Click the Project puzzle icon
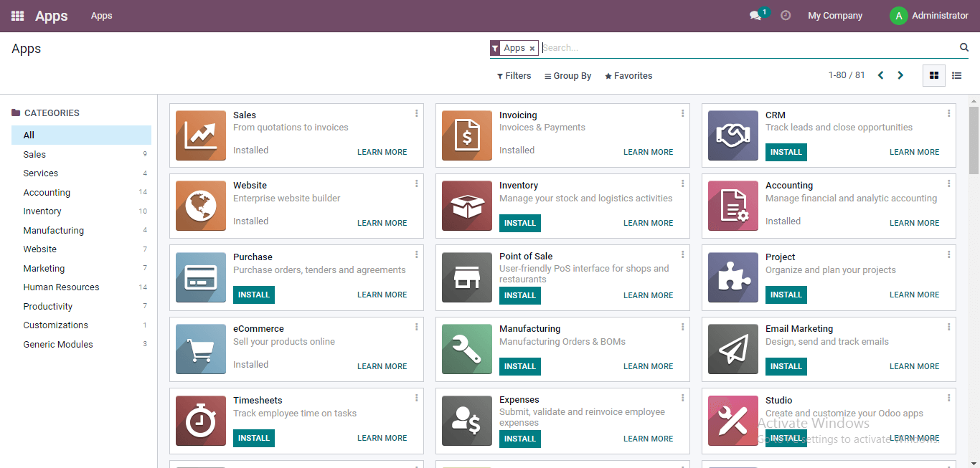This screenshot has height=468, width=980. (x=733, y=277)
